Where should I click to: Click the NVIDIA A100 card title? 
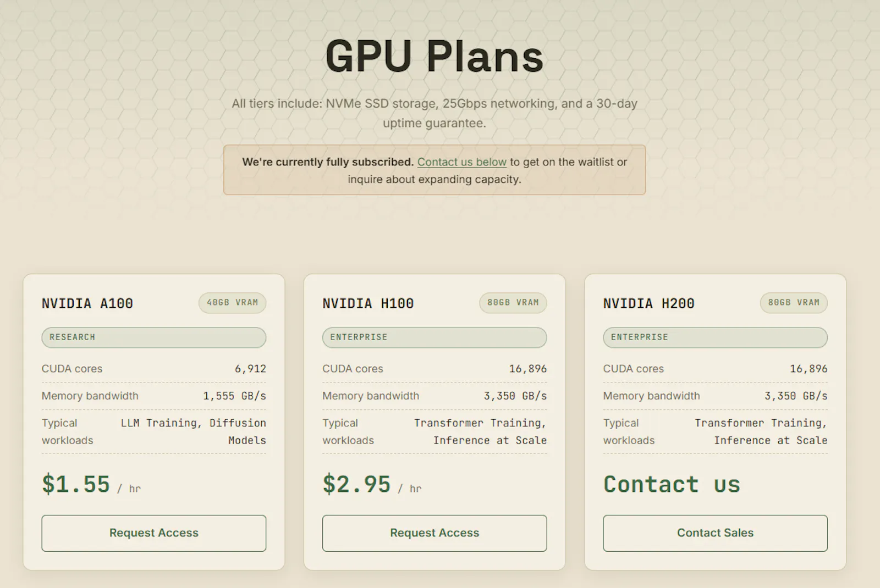[87, 303]
